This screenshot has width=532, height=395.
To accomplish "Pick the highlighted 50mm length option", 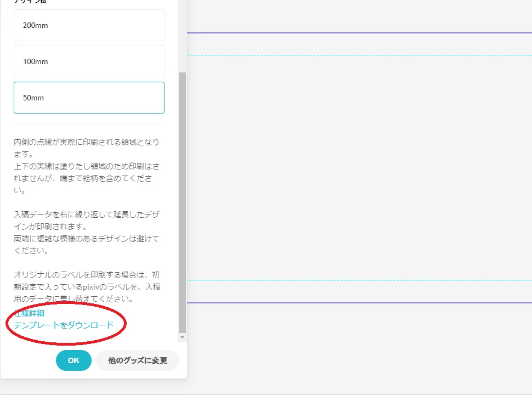I will [89, 98].
